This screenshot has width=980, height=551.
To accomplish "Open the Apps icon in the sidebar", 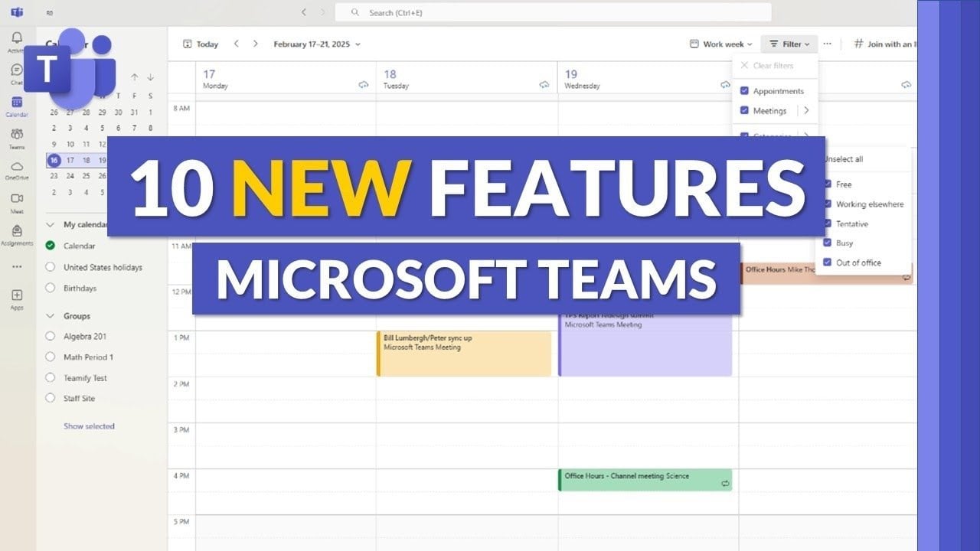I will tap(17, 296).
